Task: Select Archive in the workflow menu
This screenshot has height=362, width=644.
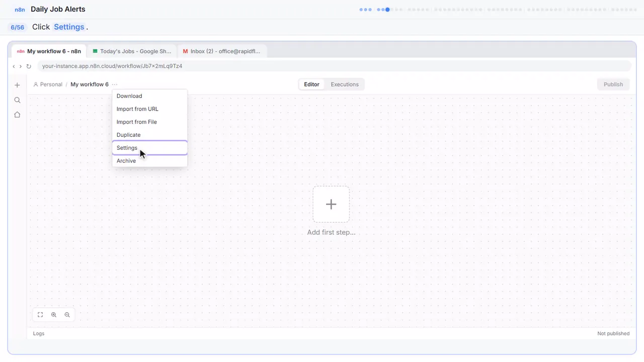Action: point(150,161)
